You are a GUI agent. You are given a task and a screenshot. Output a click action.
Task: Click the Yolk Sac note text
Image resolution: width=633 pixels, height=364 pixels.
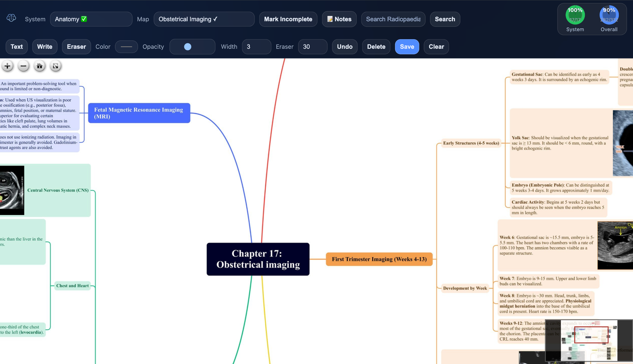(560, 143)
